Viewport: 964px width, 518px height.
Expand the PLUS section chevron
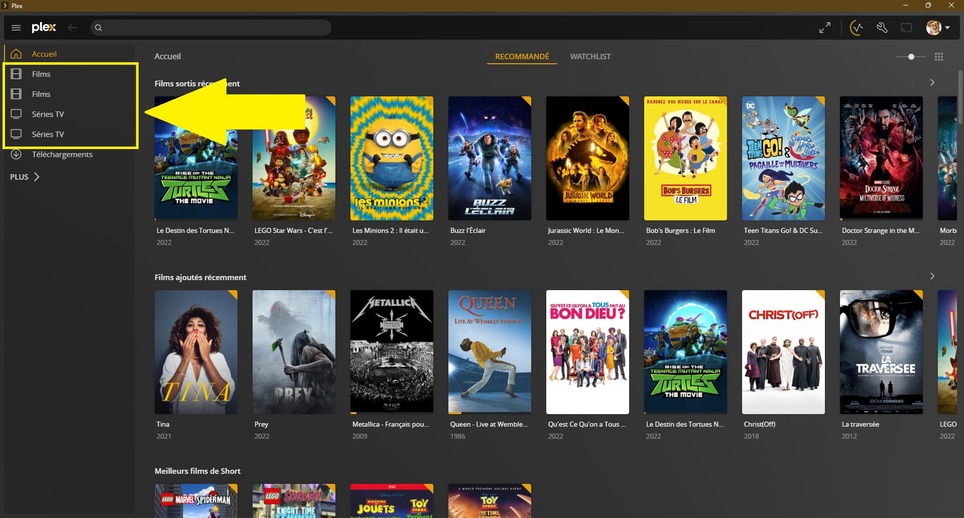pos(37,177)
